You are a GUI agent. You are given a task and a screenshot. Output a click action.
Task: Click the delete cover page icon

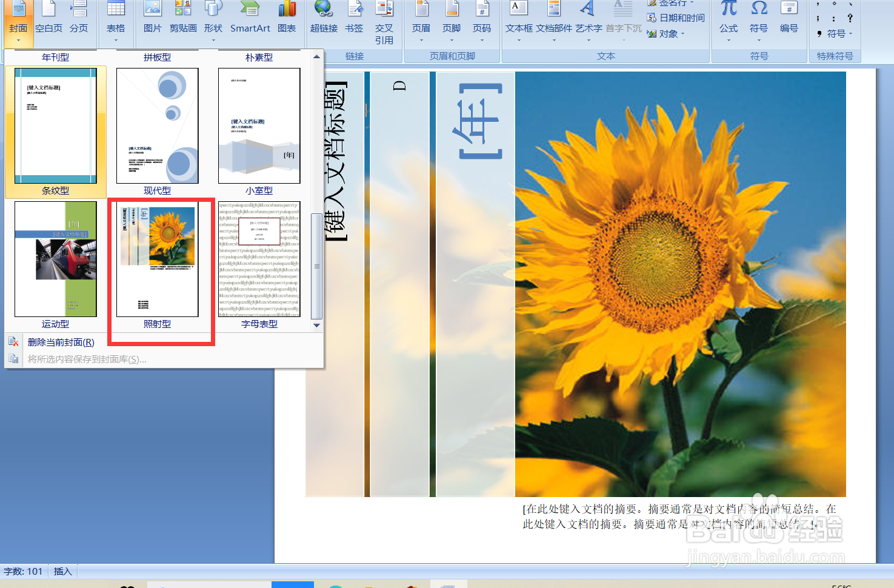(x=13, y=342)
